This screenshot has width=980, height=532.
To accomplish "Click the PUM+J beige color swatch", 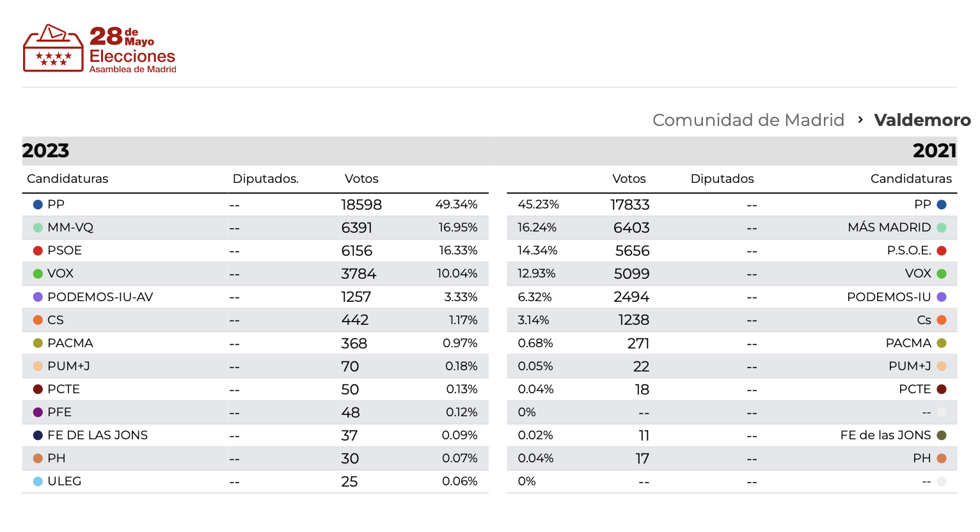I will (38, 366).
